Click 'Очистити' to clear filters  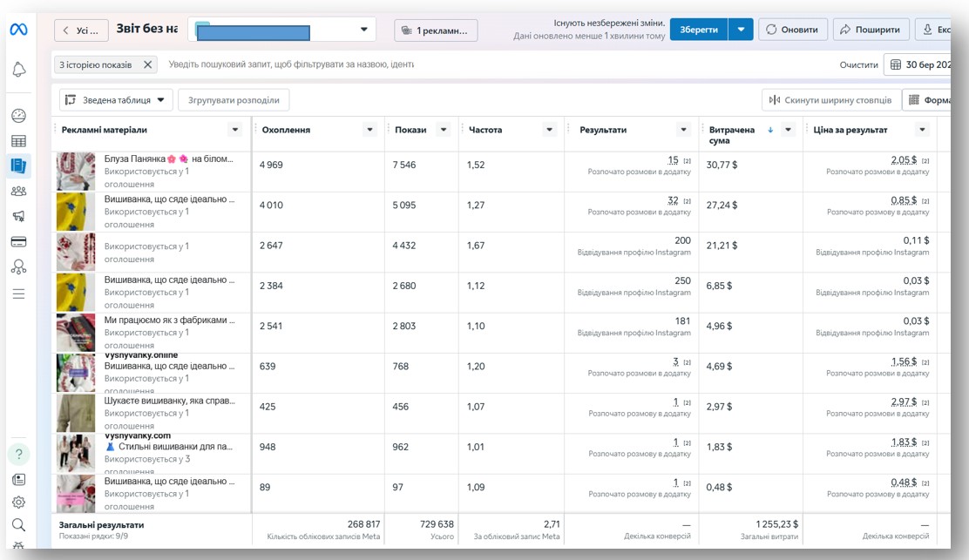point(858,64)
